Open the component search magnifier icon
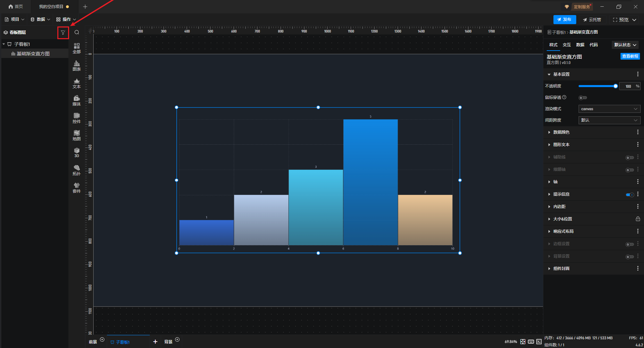 77,32
